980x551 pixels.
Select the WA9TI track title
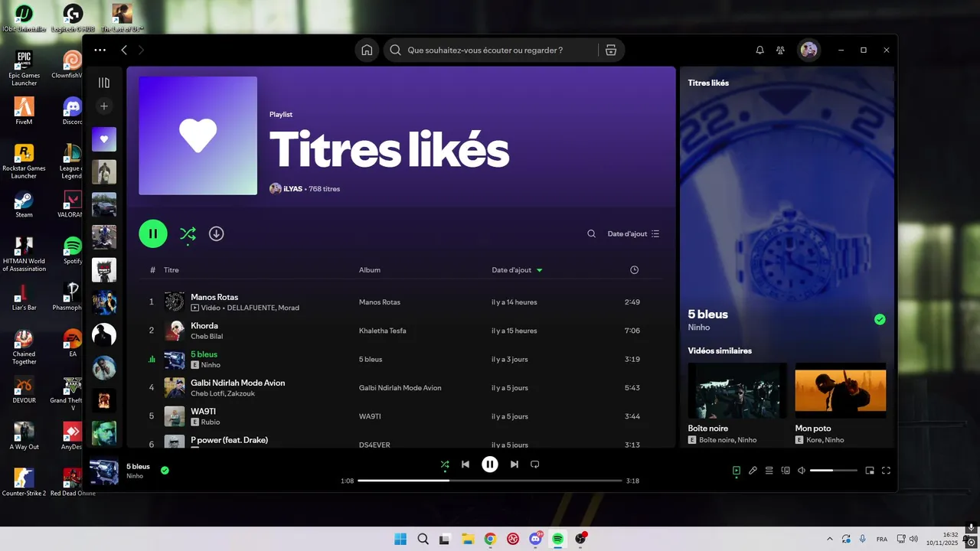[203, 411]
